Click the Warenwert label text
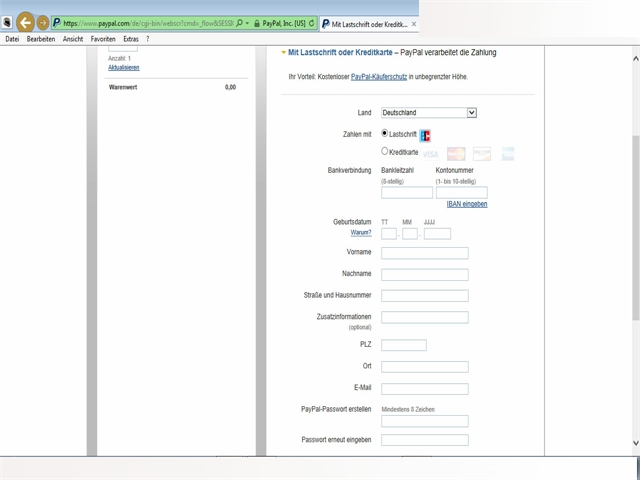640x480 pixels. (123, 87)
